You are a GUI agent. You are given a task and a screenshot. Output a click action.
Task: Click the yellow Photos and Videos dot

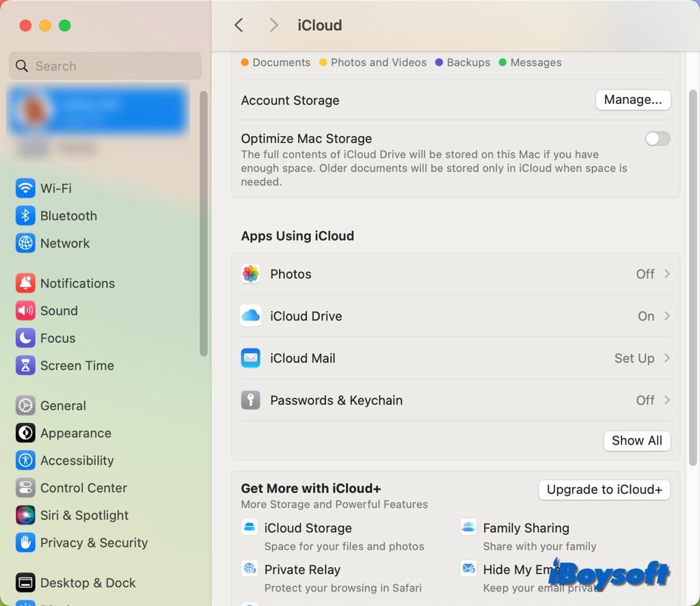323,62
